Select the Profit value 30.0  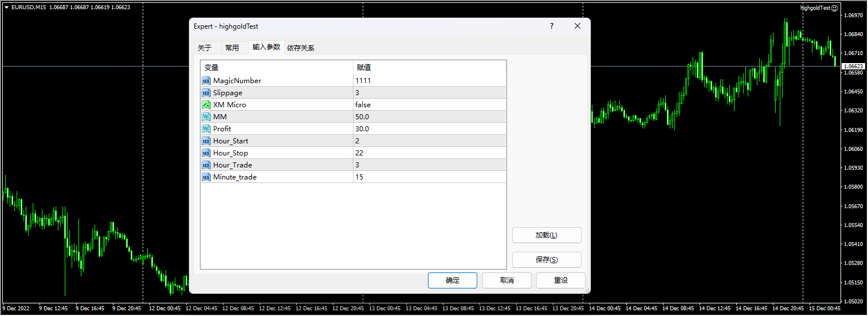click(x=362, y=129)
